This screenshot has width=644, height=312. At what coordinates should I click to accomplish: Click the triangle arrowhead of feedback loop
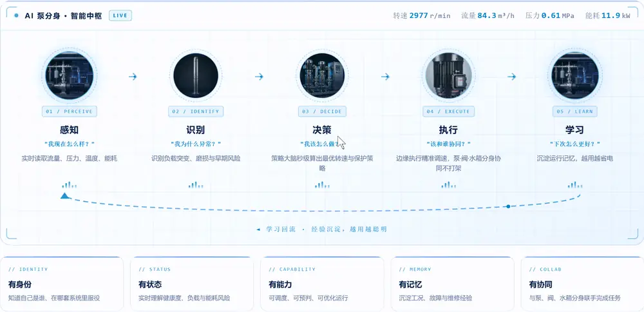tap(65, 196)
